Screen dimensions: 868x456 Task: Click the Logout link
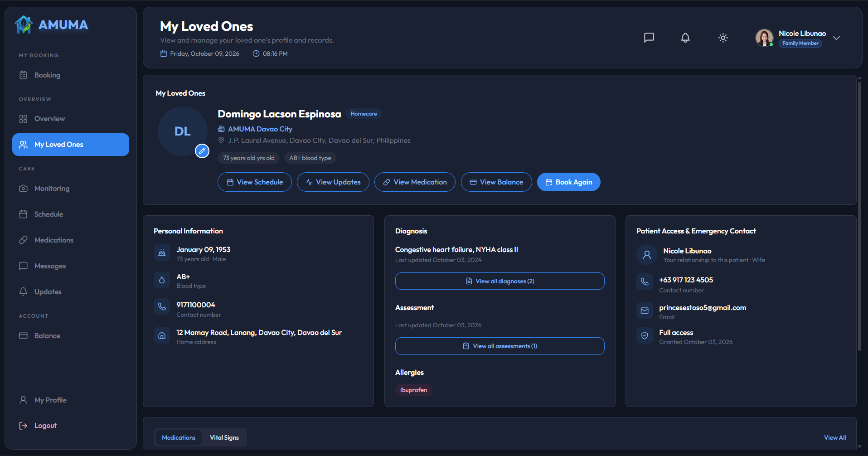[x=71, y=426]
